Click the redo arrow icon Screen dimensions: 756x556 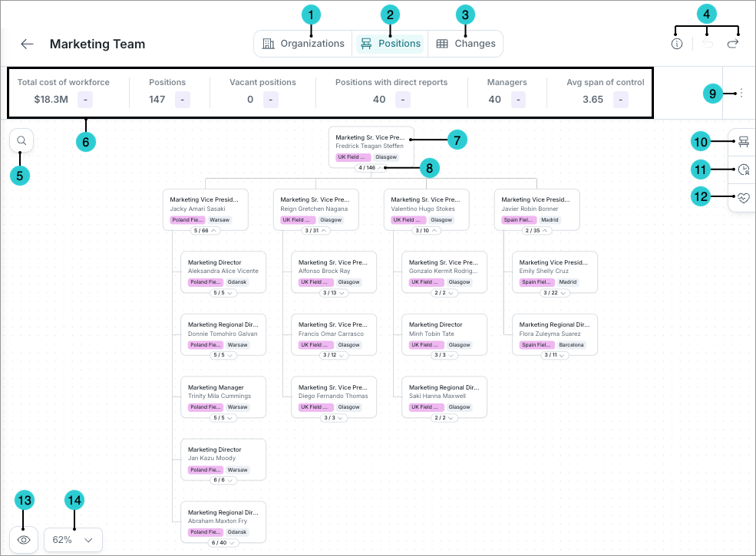pos(733,44)
